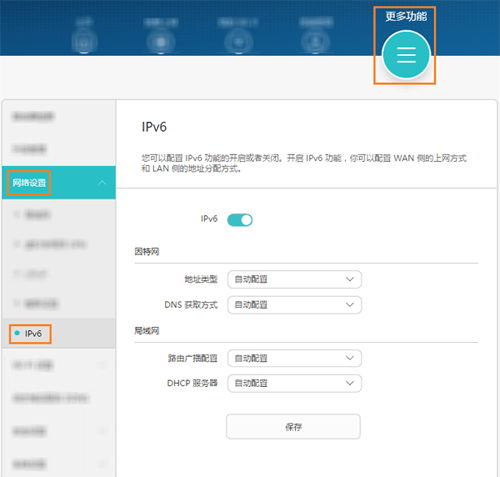The image size is (500, 477).
Task: Click the fourth blurred top navigation icon
Action: [315, 42]
